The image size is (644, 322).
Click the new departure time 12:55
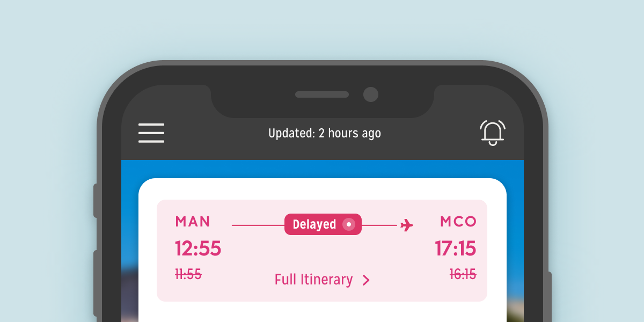(198, 249)
